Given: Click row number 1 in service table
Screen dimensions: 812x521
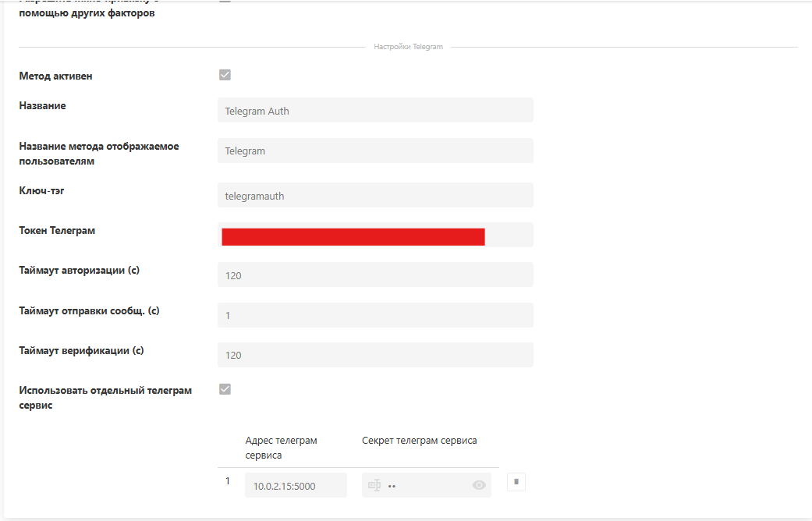Looking at the screenshot, I should (x=227, y=481).
